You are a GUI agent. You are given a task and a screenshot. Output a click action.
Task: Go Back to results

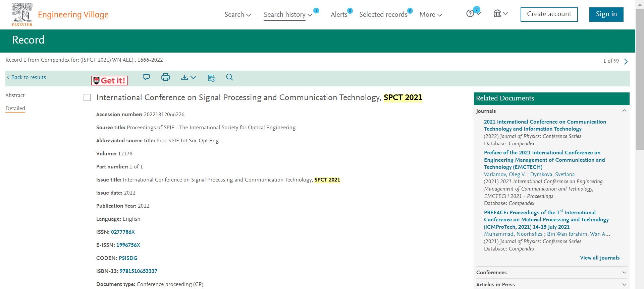26,77
